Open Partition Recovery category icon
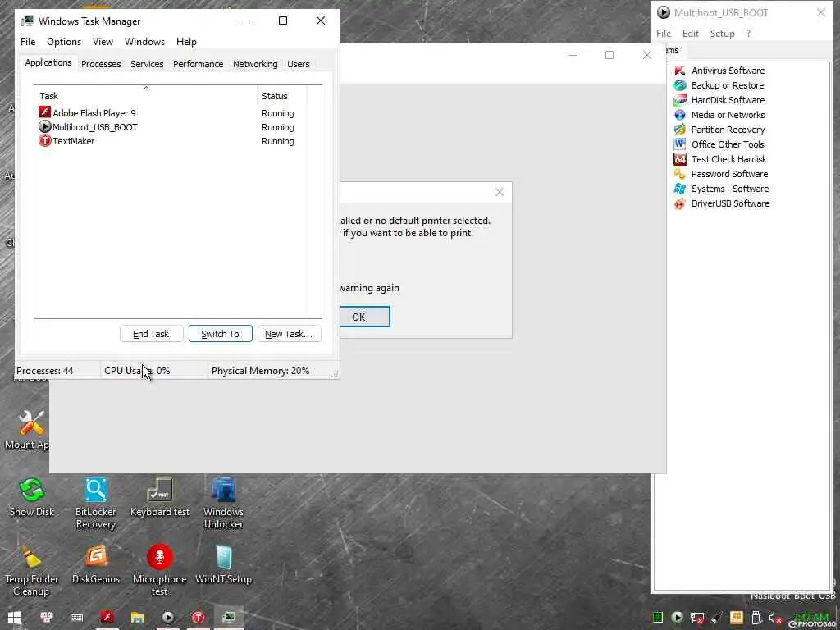 680,130
